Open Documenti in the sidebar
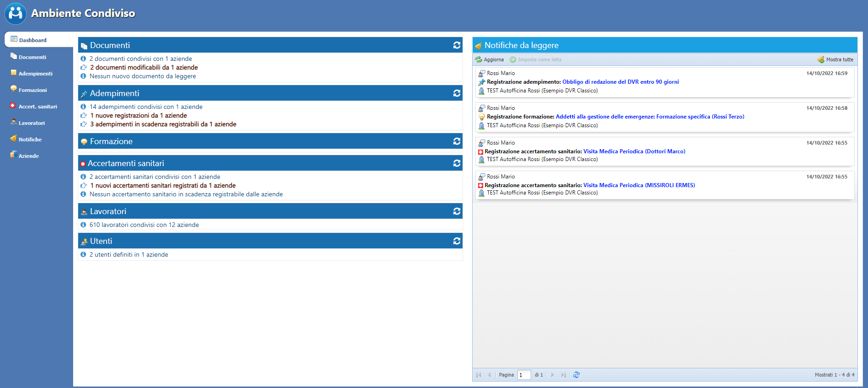 click(x=32, y=57)
